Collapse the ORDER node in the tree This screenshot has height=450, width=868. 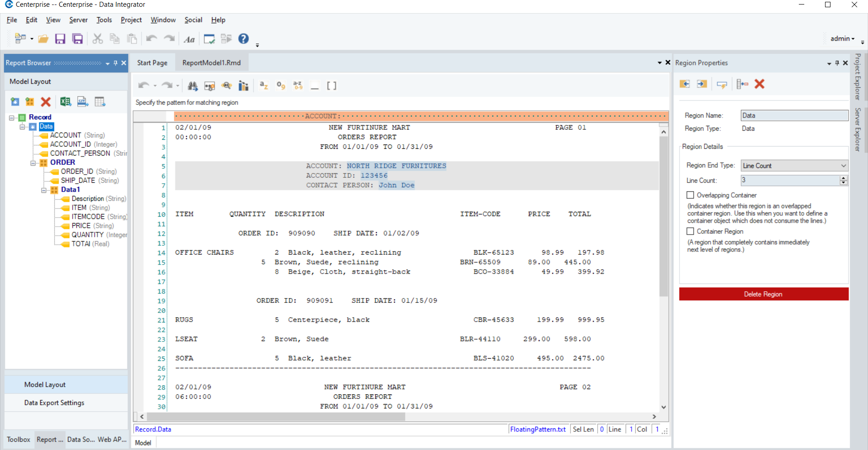[33, 163]
